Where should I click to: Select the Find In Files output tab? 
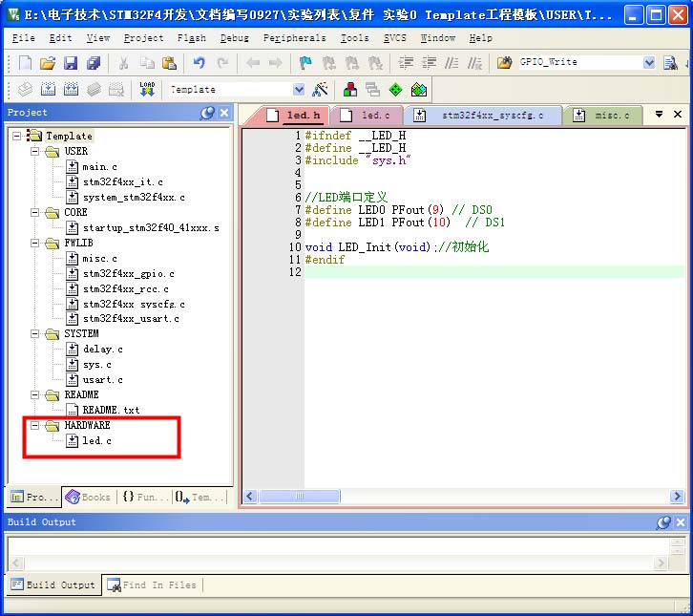point(152,585)
